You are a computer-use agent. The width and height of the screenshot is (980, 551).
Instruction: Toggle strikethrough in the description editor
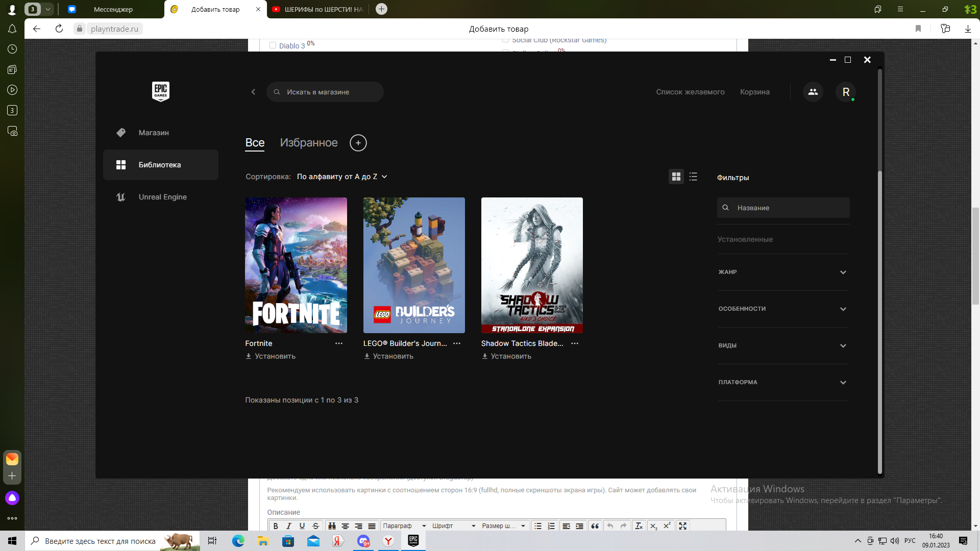pos(315,526)
